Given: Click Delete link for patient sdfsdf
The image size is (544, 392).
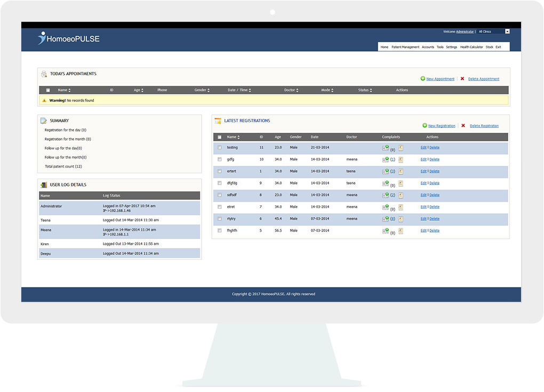Looking at the screenshot, I should click(x=435, y=195).
